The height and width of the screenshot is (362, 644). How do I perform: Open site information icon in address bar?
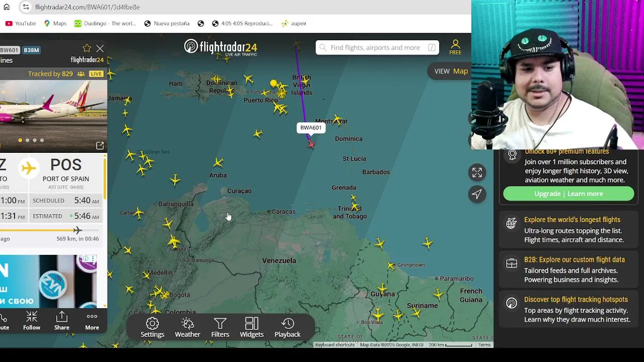[x=26, y=7]
